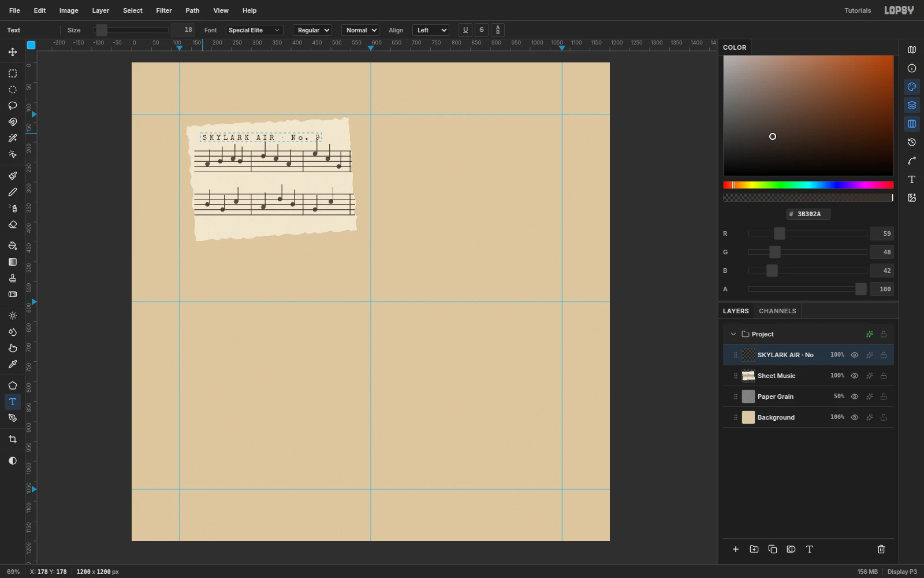Hide the Background layer
Viewport: 924px width, 578px height.
855,417
